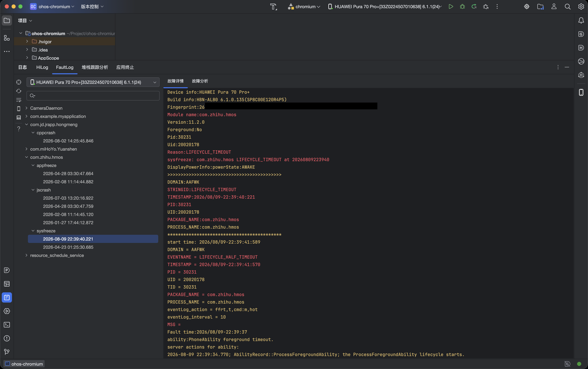Open the top toolbar HUAWEI Pura 70 Pro+ device selector
Viewport: 588px width, 369px height.
[385, 7]
